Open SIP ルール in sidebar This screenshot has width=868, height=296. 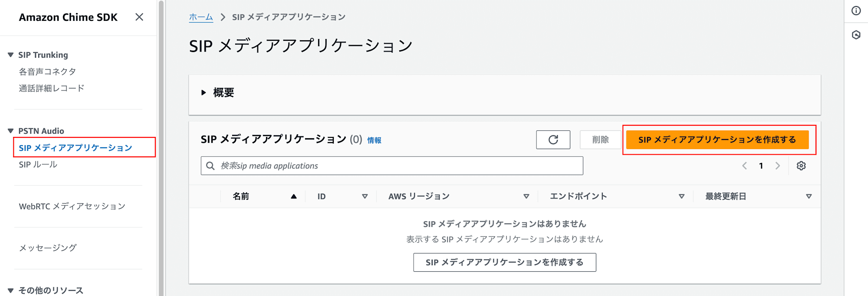tap(38, 165)
